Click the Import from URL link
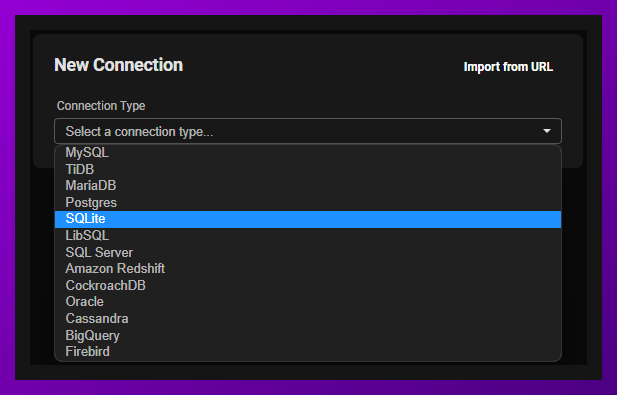Viewport: 617px width, 395px height. pos(508,67)
